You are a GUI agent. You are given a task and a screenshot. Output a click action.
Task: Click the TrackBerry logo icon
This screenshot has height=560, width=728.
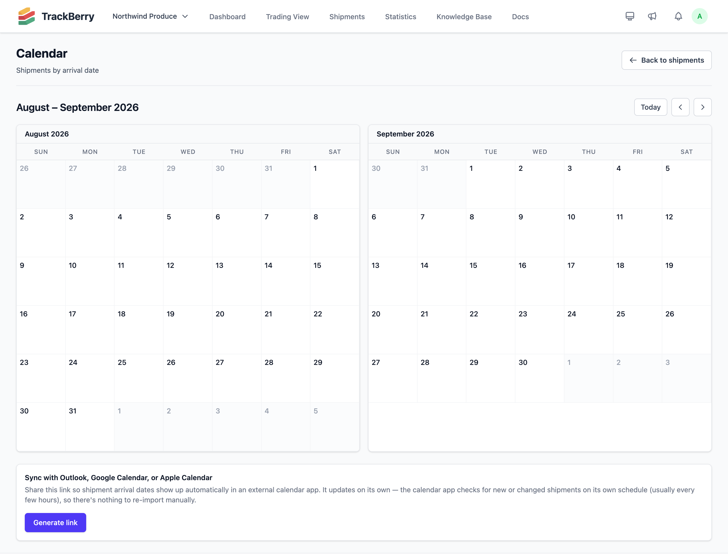[x=26, y=16]
